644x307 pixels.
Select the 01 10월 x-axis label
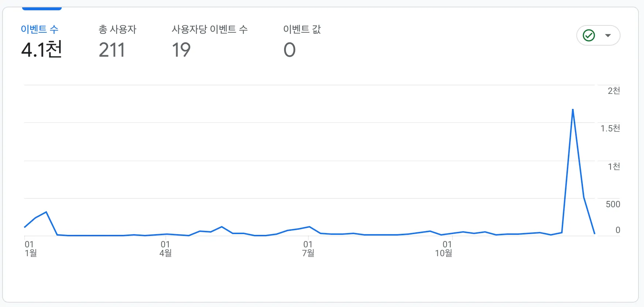point(444,249)
